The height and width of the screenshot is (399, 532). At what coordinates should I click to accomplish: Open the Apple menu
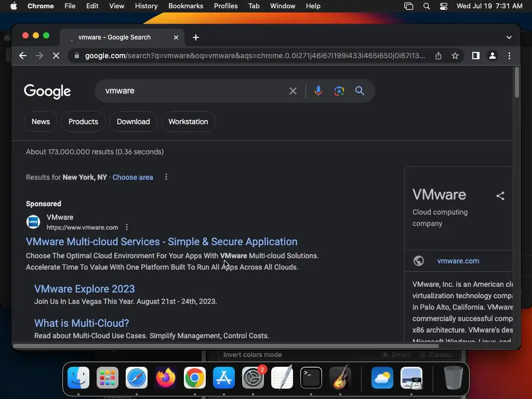pyautogui.click(x=14, y=6)
